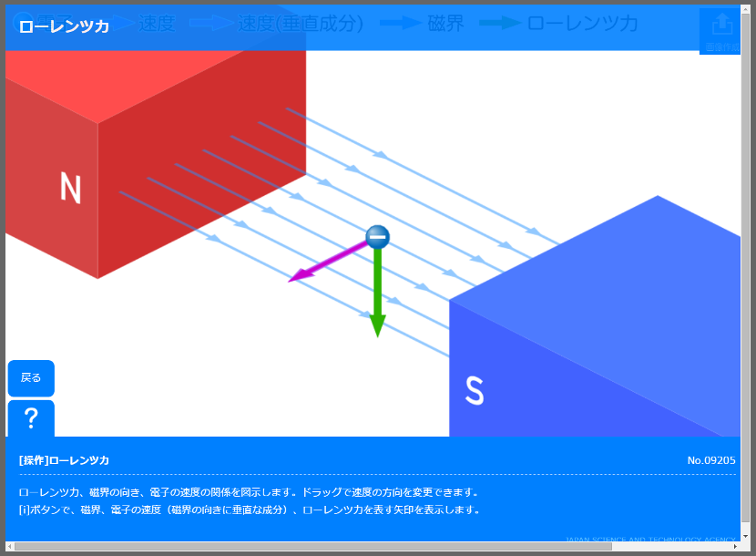
Task: Click the 磁界 legend arrow in header
Action: [x=400, y=24]
